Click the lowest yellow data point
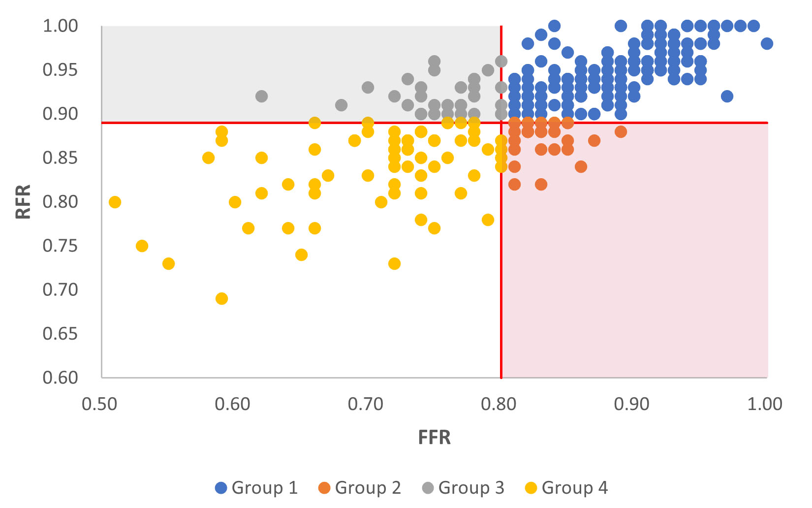Viewport: 812px width, 508px height. (x=221, y=298)
